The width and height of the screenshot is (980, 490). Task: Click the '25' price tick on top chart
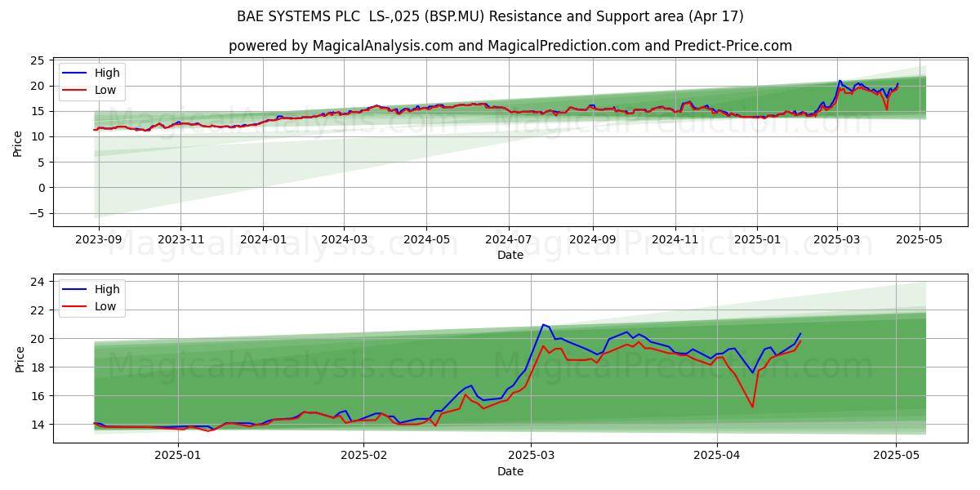coord(38,60)
